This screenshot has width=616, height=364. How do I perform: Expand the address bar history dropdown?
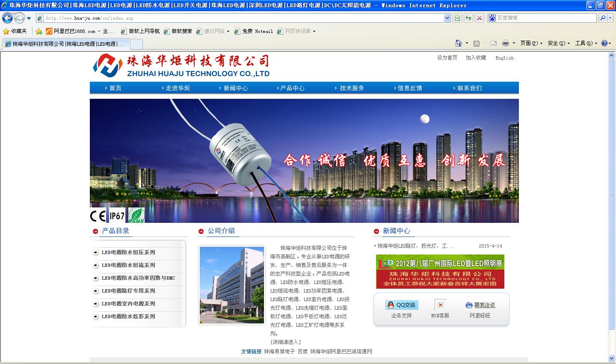(x=447, y=18)
